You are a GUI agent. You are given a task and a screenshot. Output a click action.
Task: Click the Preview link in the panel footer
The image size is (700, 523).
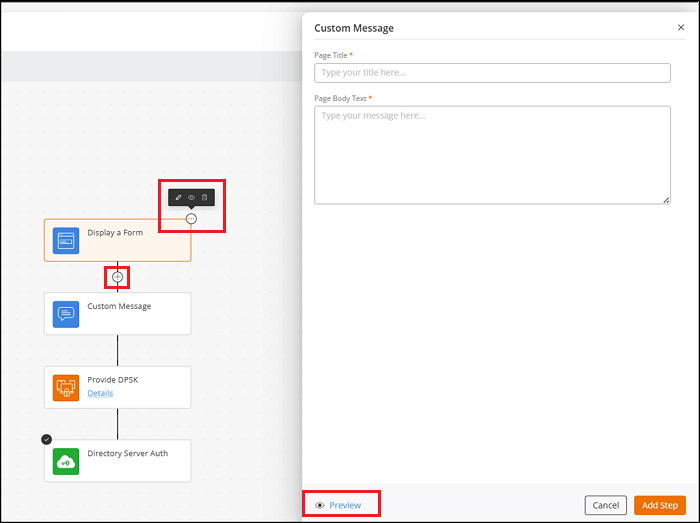pyautogui.click(x=345, y=505)
